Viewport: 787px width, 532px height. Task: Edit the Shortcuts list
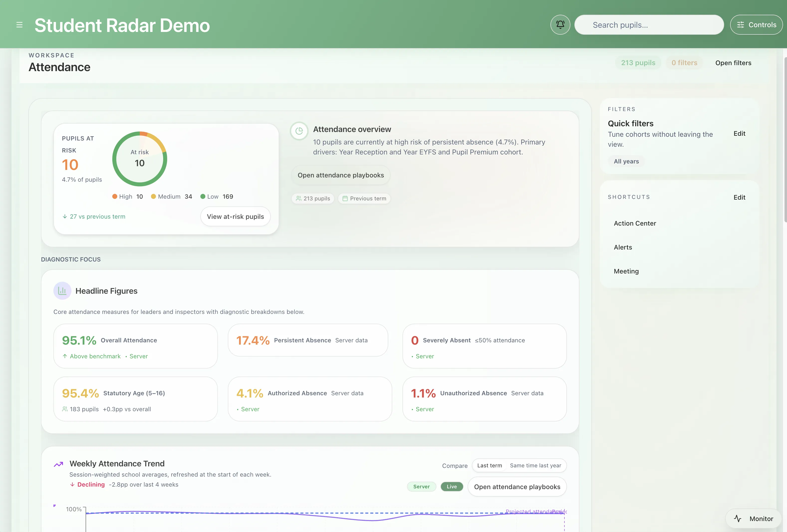(739, 197)
